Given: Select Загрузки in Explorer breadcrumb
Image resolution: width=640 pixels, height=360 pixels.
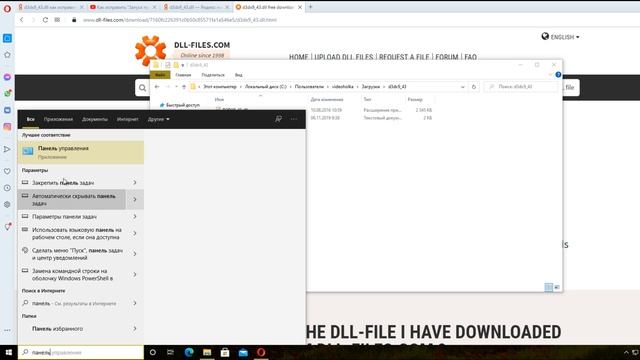Looking at the screenshot, I should 371,87.
